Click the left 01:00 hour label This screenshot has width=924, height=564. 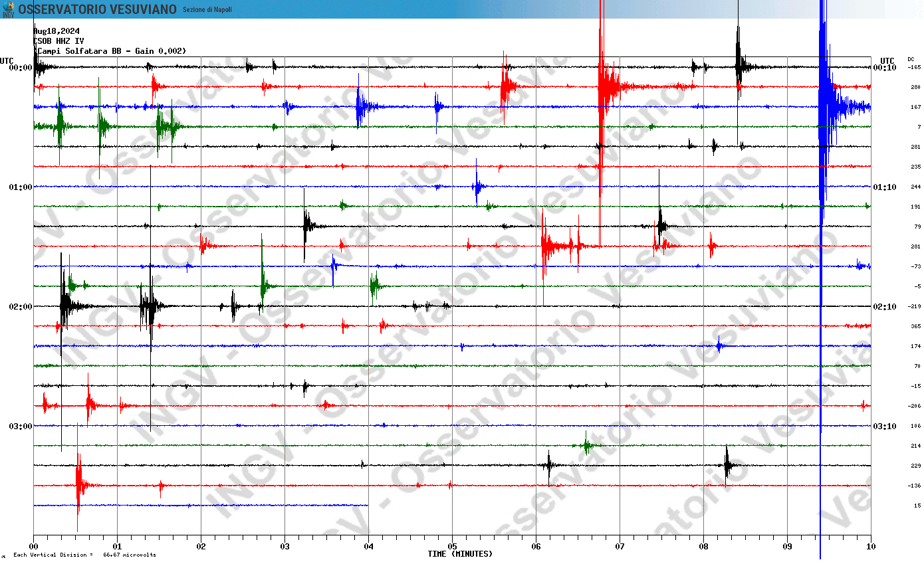point(20,187)
